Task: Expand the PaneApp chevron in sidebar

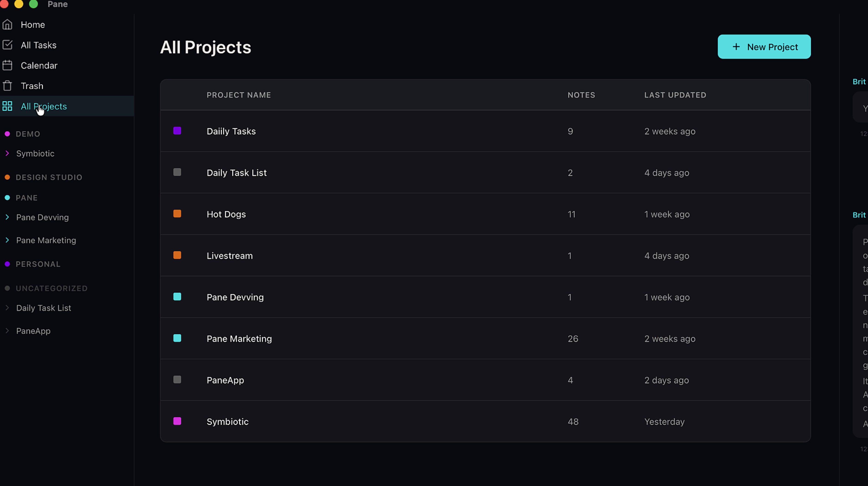Action: (7, 331)
